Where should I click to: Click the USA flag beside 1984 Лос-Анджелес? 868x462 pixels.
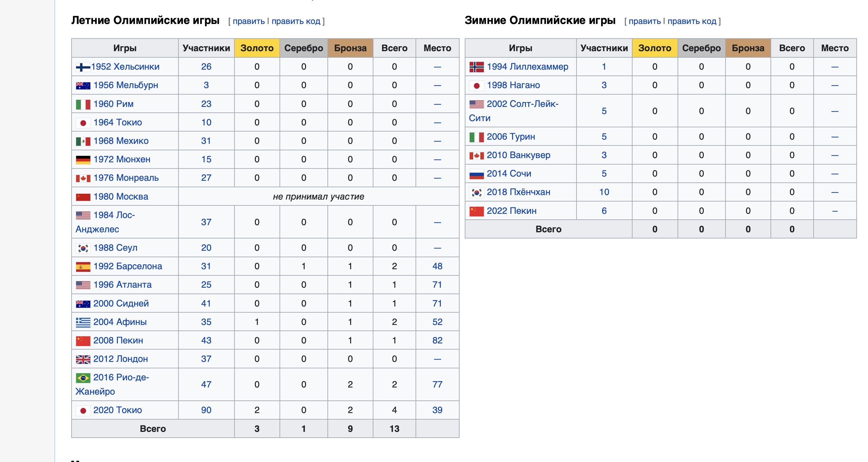click(83, 215)
